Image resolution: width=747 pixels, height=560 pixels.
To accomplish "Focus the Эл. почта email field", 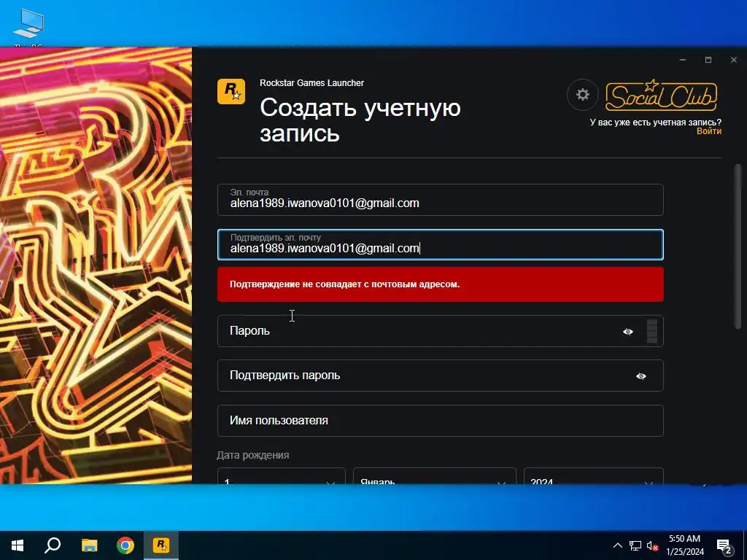I will 440,200.
